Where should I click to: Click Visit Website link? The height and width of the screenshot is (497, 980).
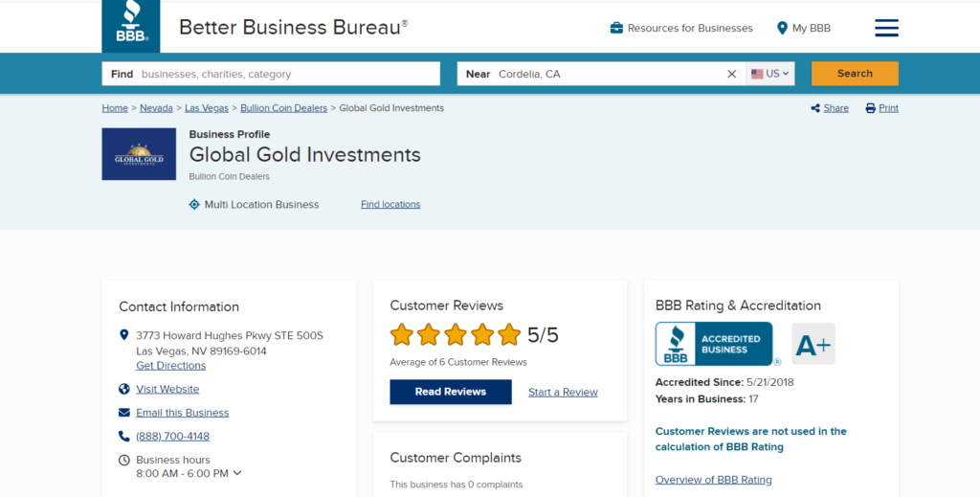167,389
